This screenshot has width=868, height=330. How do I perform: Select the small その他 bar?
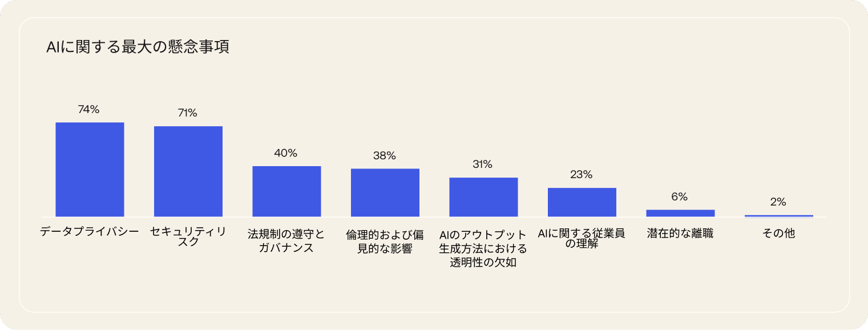(x=778, y=216)
